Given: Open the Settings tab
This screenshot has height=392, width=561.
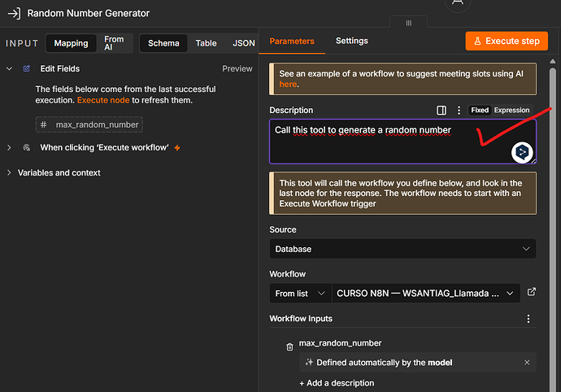Looking at the screenshot, I should pos(352,41).
